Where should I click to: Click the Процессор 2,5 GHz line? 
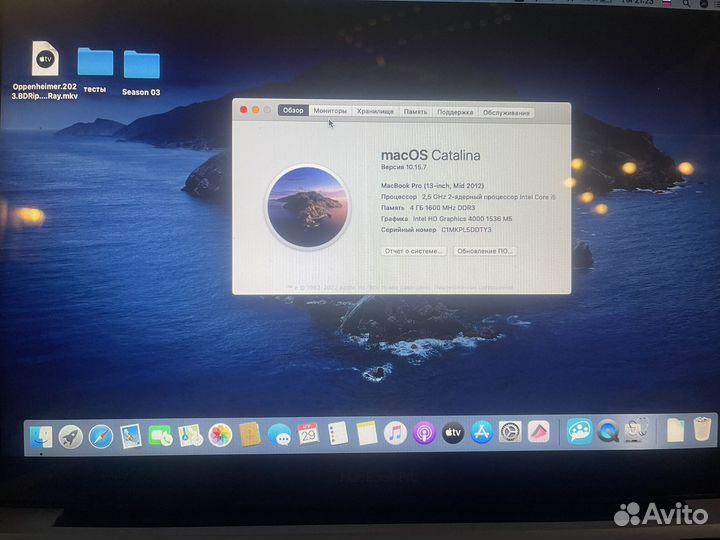468,197
